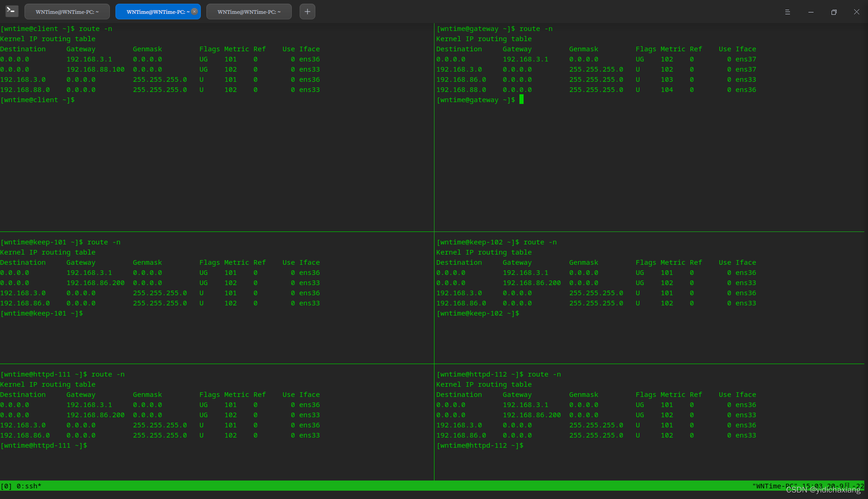Click the blinking cursor at gateway prompt
Screen dimensions: 868x499
[521, 100]
